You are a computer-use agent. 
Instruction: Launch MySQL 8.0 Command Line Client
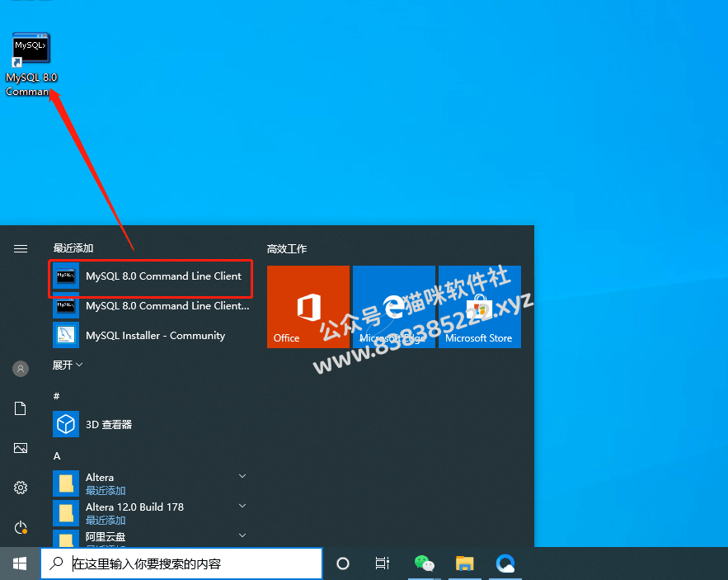[151, 276]
